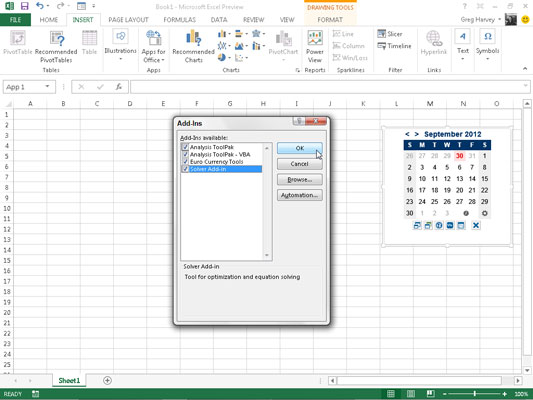Uncheck the Analysis ToolPak - VBA checkbox

coord(185,155)
